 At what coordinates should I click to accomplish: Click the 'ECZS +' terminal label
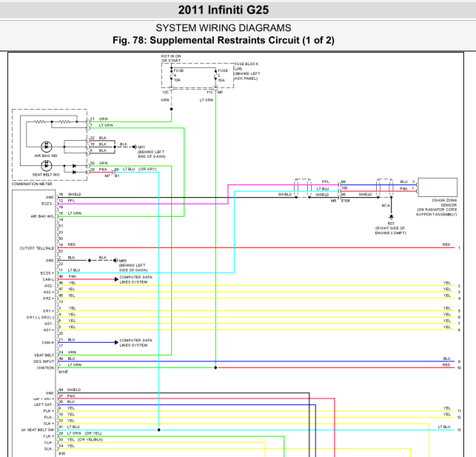tap(47, 273)
